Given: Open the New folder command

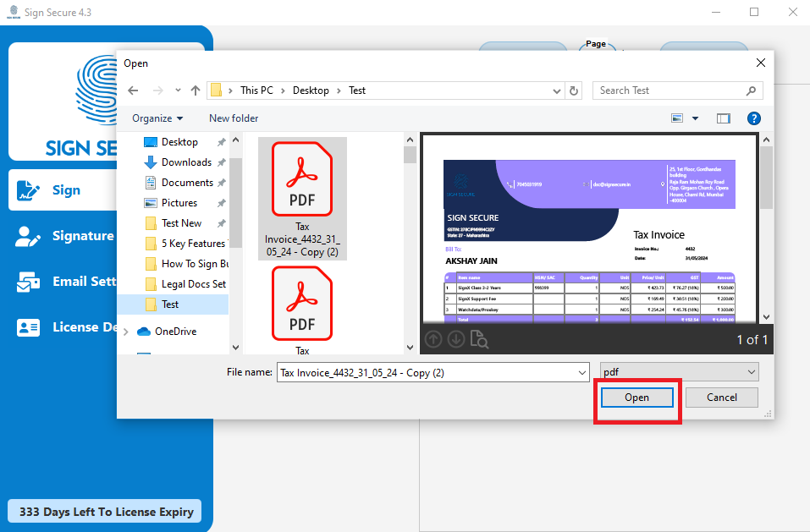Looking at the screenshot, I should tap(234, 118).
